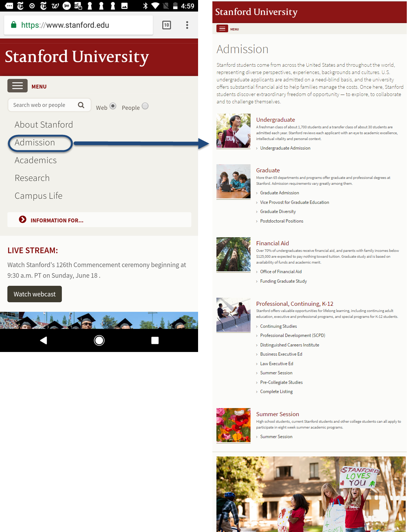Image resolution: width=409 pixels, height=532 pixels.
Task: Select Academics from the navigation menu
Action: [35, 160]
